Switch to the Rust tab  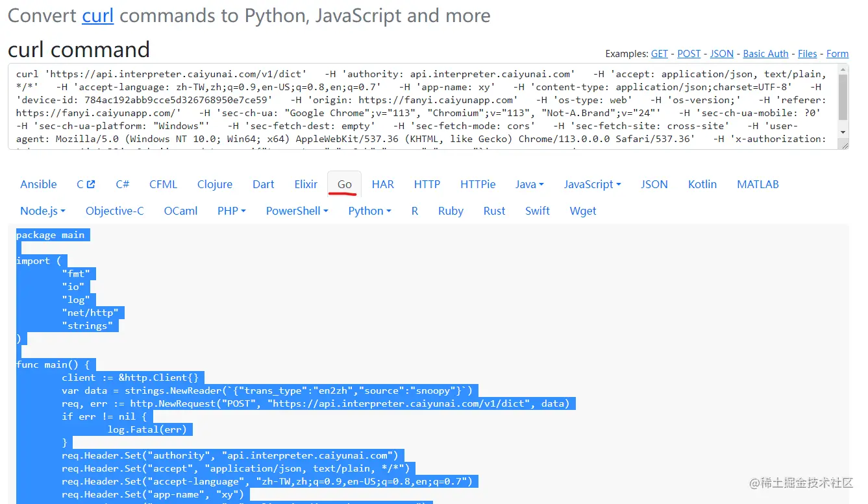[x=495, y=211]
